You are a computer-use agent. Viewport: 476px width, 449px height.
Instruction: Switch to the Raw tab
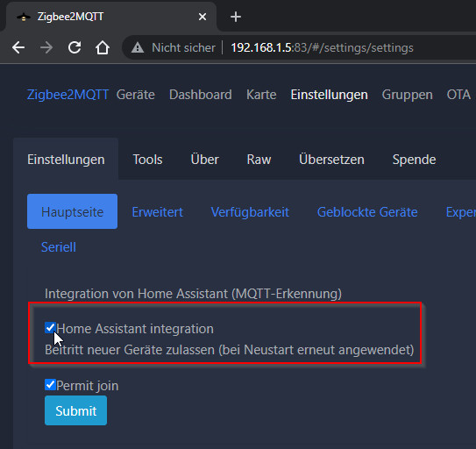[x=259, y=160]
